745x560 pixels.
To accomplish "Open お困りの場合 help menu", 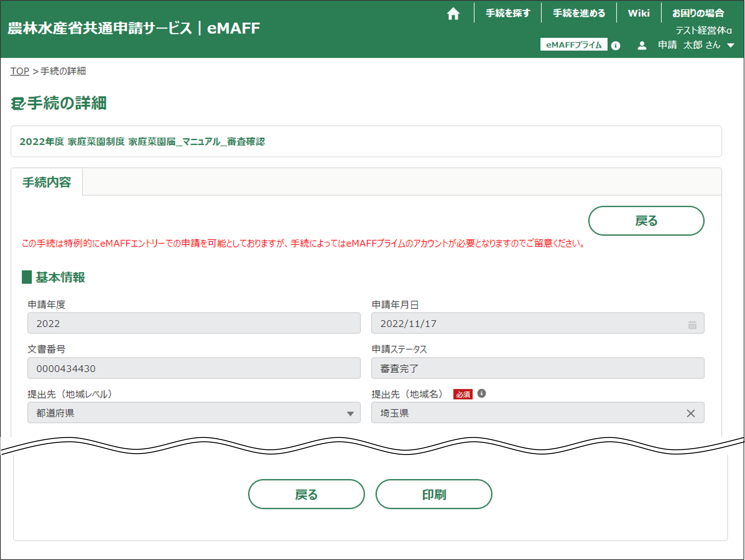I will (x=698, y=13).
